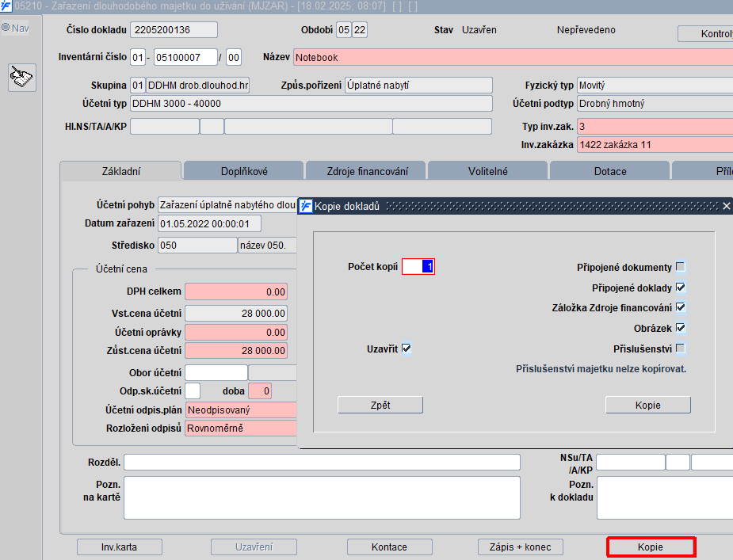Click the Počet kopií input field
Screen dimensions: 733x560
coord(418,267)
